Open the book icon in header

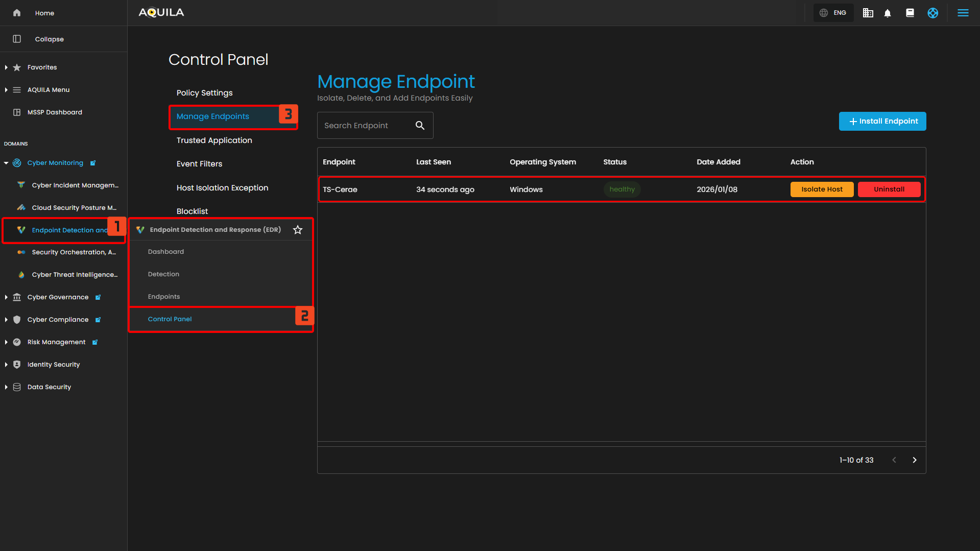[x=910, y=13]
